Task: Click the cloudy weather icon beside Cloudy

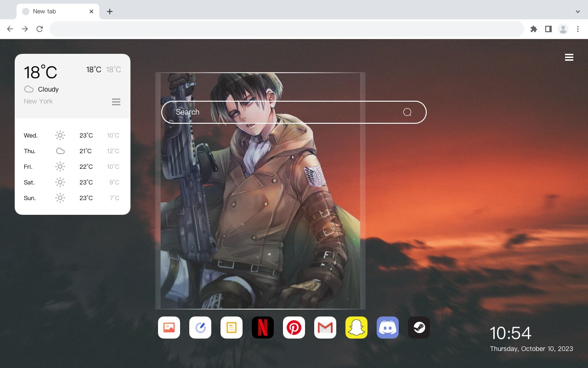Action: pos(29,89)
